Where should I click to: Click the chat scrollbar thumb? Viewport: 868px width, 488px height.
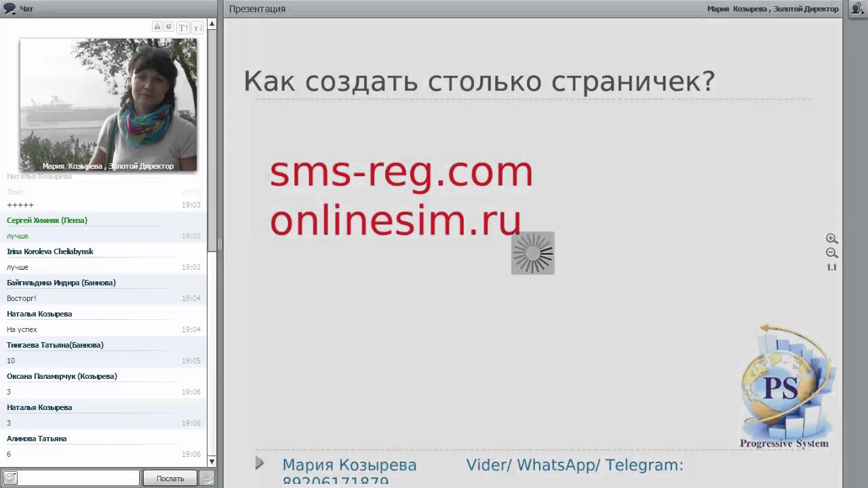[x=212, y=139]
